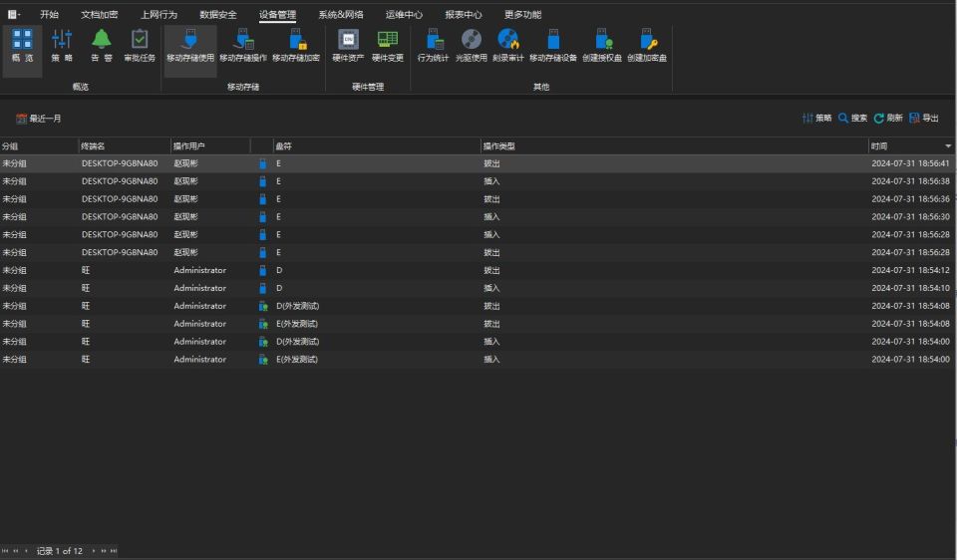
Task: Click authorized-disk icon in 18:54:00 E(外发测试) row
Action: point(263,360)
